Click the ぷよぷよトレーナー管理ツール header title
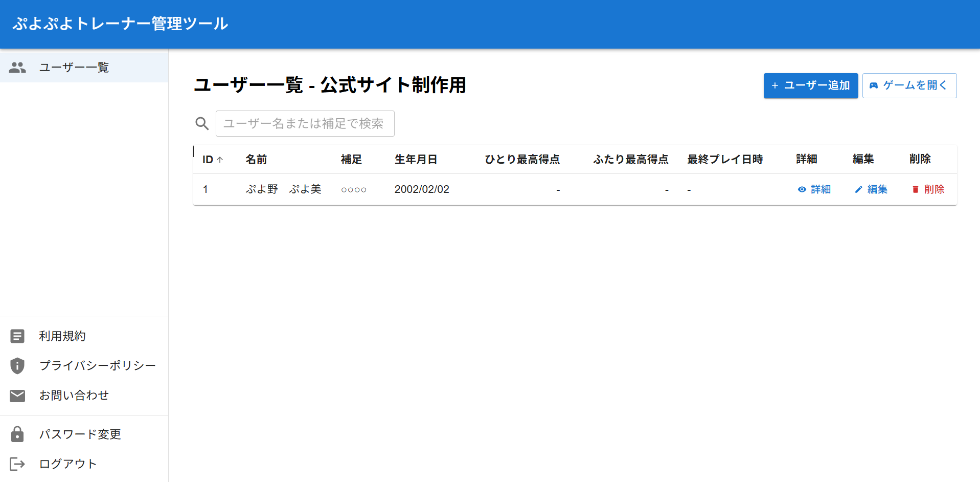980x482 pixels. [x=120, y=24]
